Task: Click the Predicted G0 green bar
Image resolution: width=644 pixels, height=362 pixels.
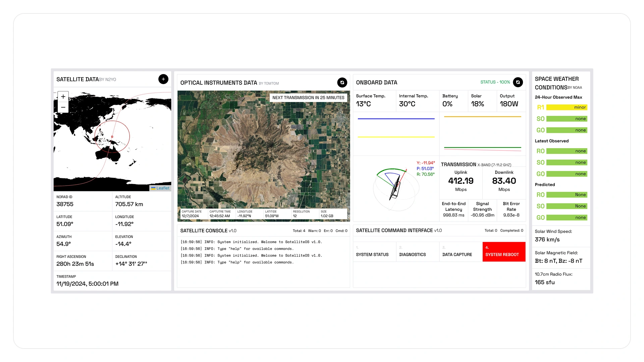Action: click(x=567, y=218)
